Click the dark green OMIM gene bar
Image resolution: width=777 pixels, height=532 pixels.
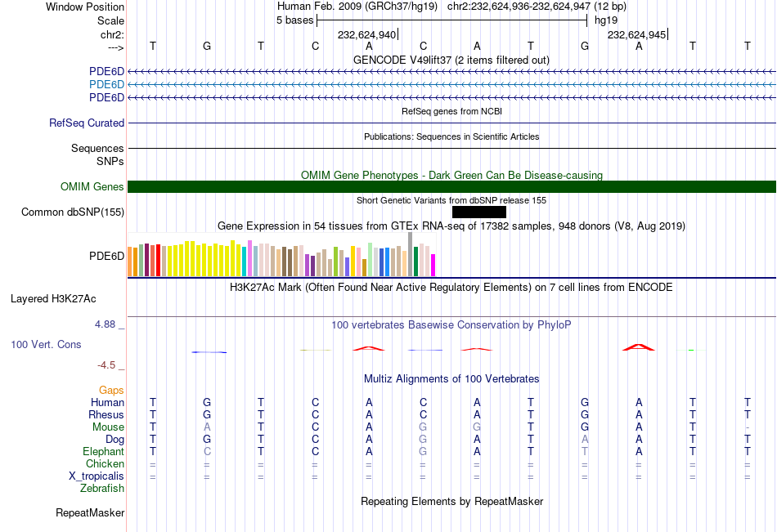pos(451,187)
